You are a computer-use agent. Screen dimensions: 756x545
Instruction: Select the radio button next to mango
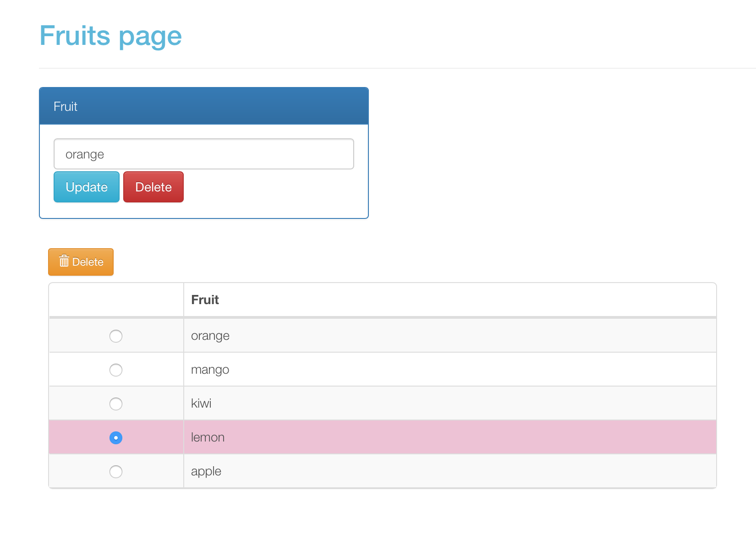[x=116, y=370]
